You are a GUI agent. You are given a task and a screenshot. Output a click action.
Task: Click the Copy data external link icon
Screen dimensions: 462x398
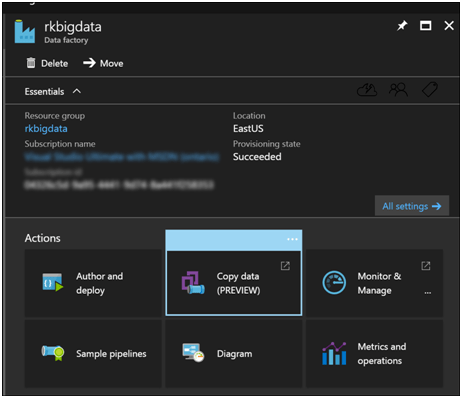point(285,266)
